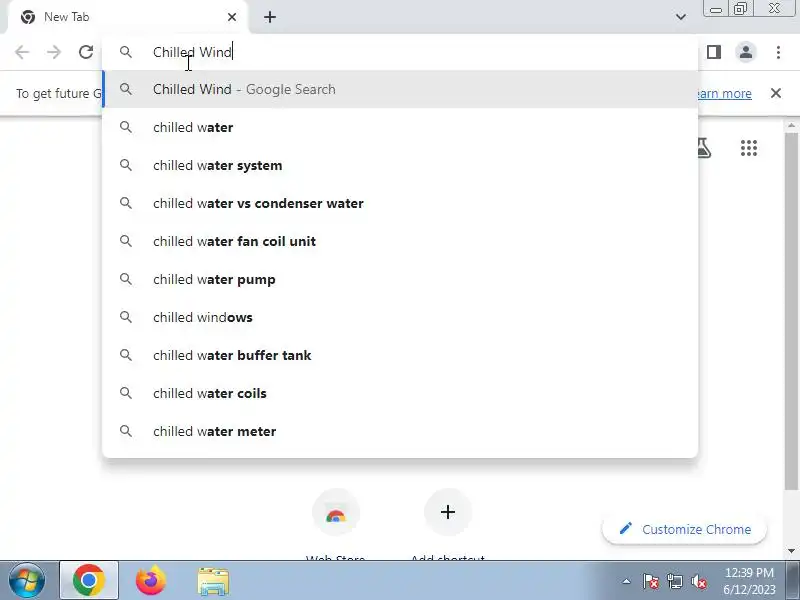Viewport: 800px width, 600px height.
Task: Choose 'chilled water vs condenser water' suggestion
Action: click(400, 203)
